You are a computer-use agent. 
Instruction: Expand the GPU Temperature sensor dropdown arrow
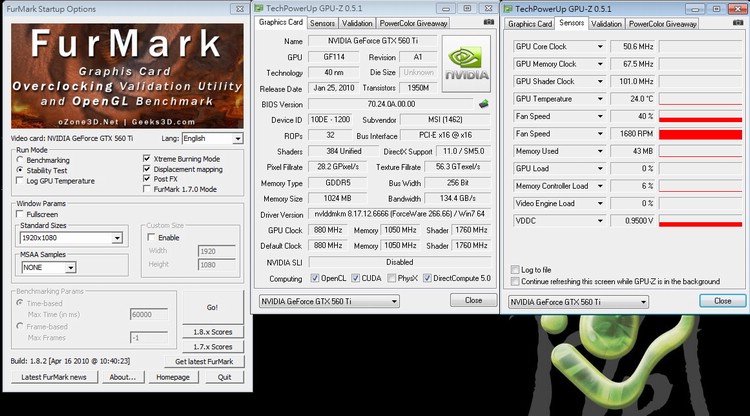[x=600, y=99]
